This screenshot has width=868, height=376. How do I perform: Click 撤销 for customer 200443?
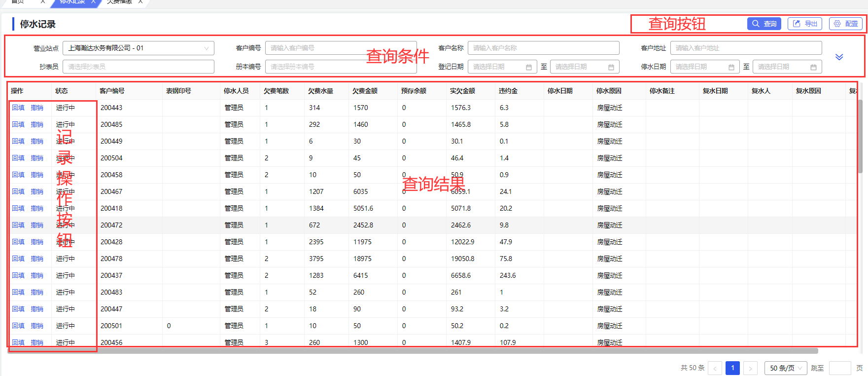(x=37, y=108)
